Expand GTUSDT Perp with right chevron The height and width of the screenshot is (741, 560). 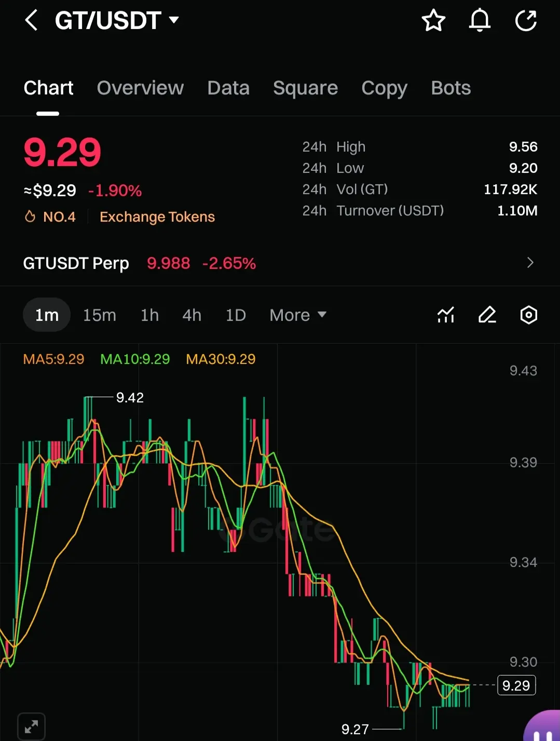[530, 263]
